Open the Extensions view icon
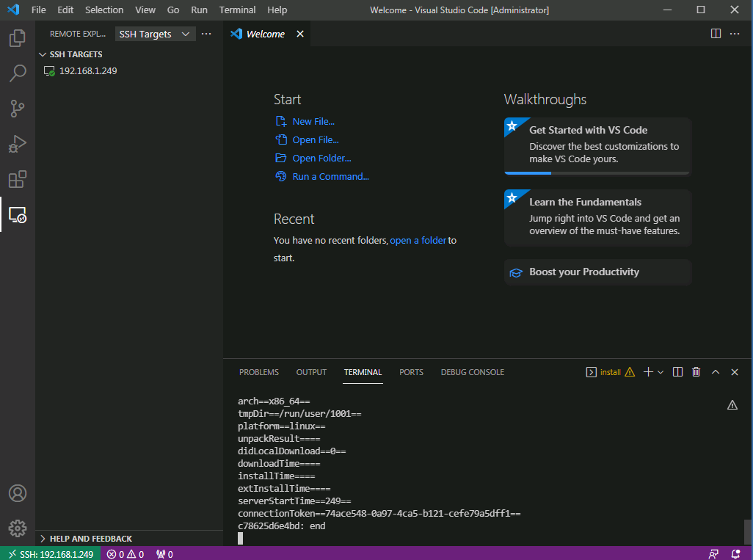 18,179
